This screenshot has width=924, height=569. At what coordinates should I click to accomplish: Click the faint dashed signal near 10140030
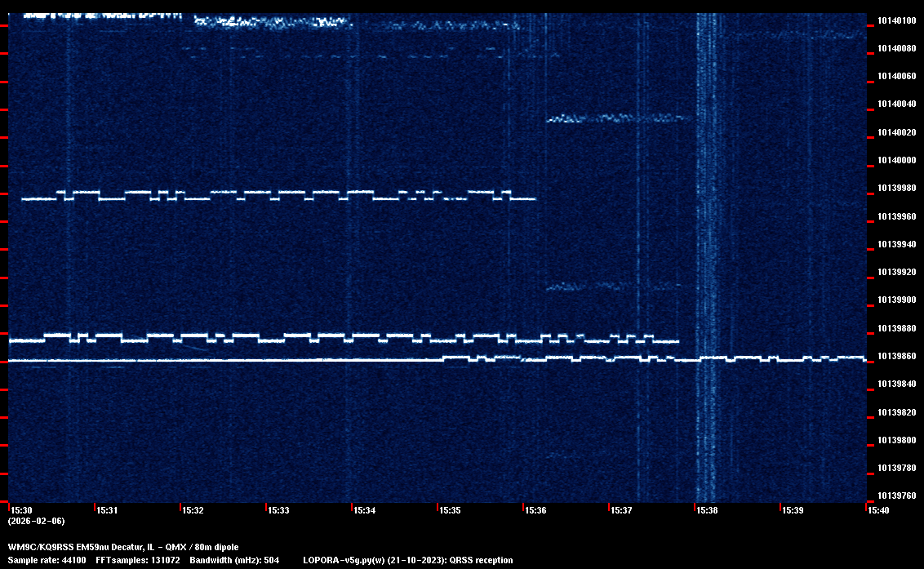point(619,119)
